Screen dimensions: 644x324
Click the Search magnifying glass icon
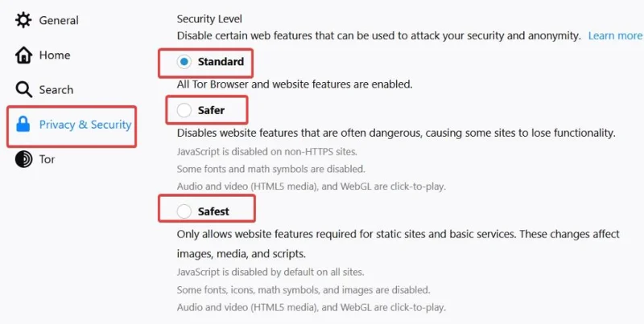tap(23, 90)
